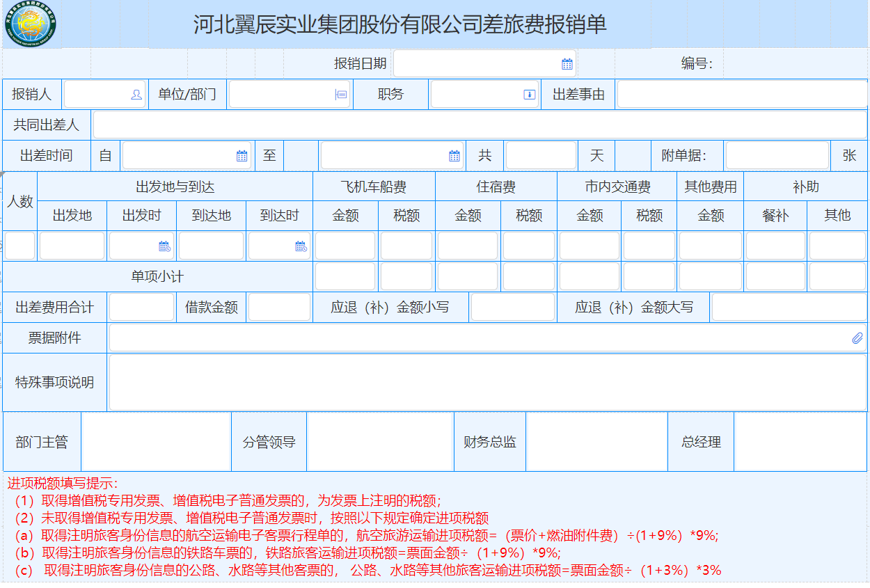
Task: Select the 人数 input cell
Action: (x=20, y=246)
